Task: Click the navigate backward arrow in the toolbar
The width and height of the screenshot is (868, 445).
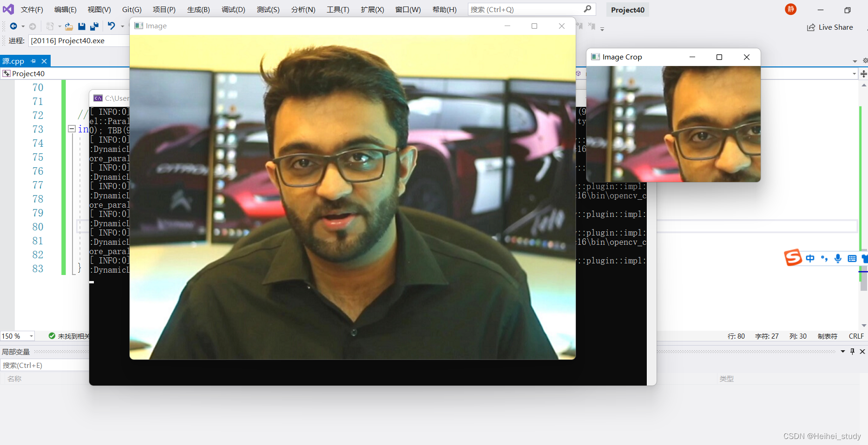Action: coord(13,26)
